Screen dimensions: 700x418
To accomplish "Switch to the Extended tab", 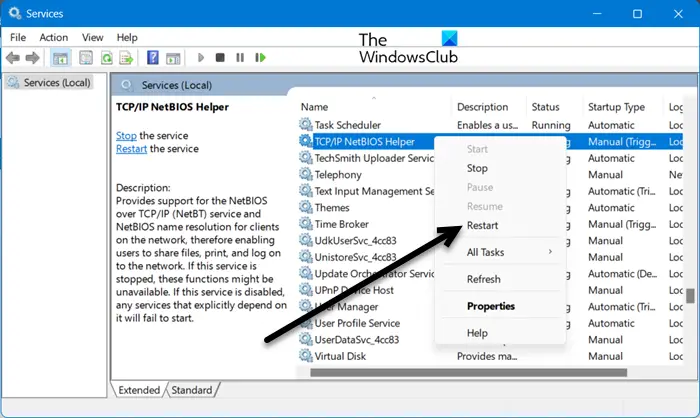I will (x=139, y=390).
